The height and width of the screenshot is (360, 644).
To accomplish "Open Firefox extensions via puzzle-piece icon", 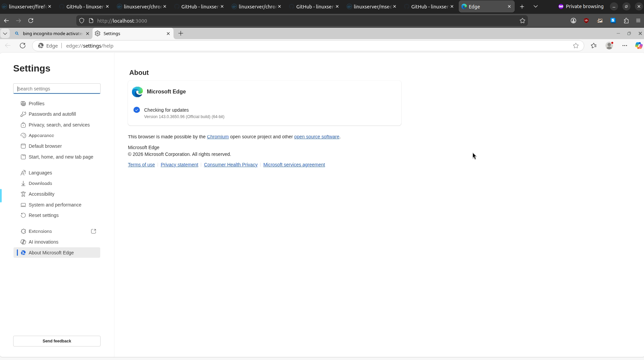I will tap(626, 21).
